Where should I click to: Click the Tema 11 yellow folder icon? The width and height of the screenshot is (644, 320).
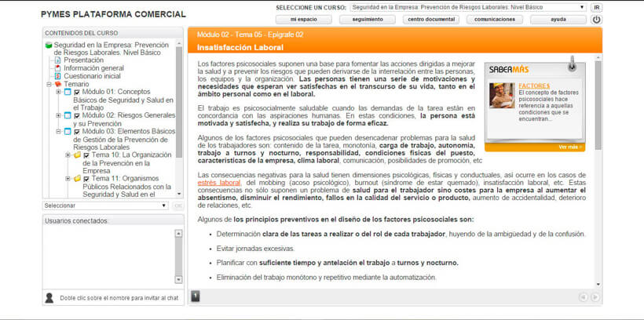[77, 179]
